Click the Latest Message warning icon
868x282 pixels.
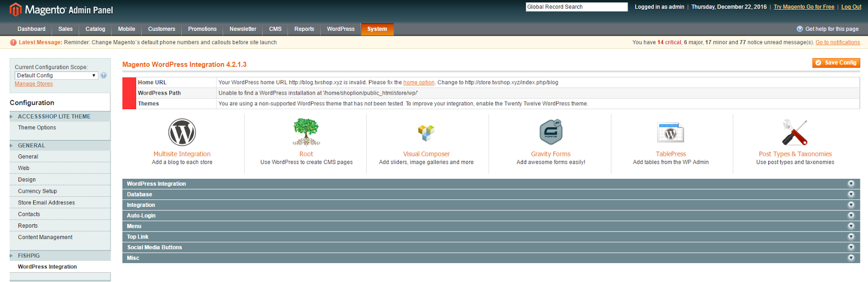(14, 42)
